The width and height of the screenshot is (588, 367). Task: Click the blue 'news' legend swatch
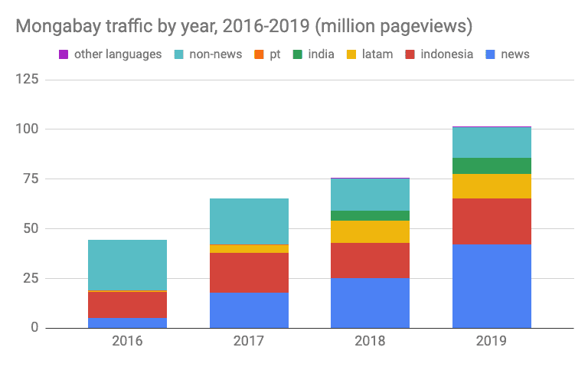pyautogui.click(x=490, y=54)
